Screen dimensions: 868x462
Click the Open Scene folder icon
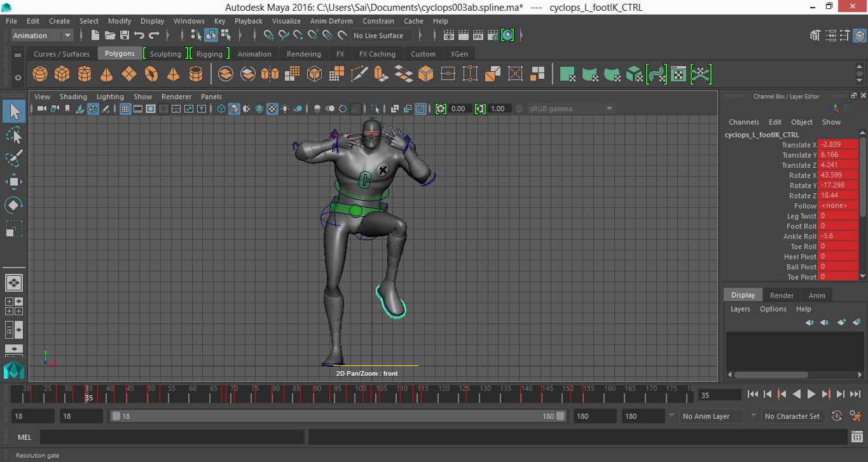point(110,36)
